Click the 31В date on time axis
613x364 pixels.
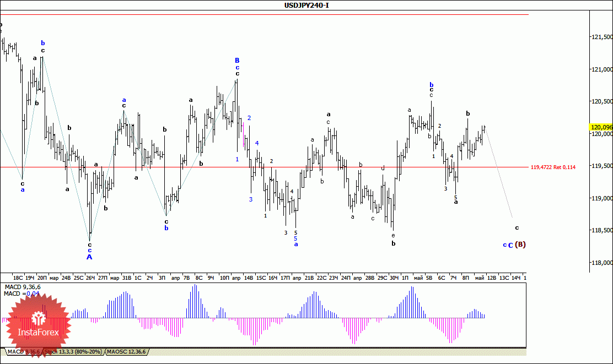pos(126,278)
